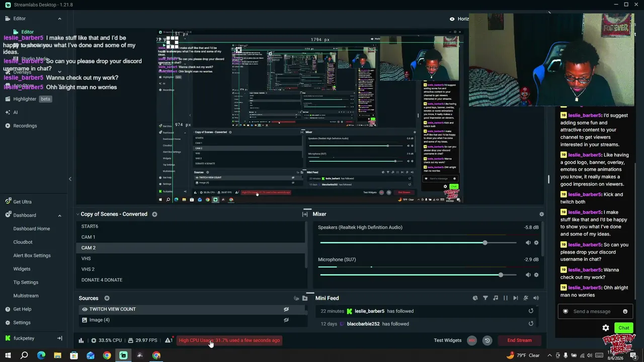Screen dimensions: 644x362
Task: Click the High CPU Usage notification
Action: 229,340
